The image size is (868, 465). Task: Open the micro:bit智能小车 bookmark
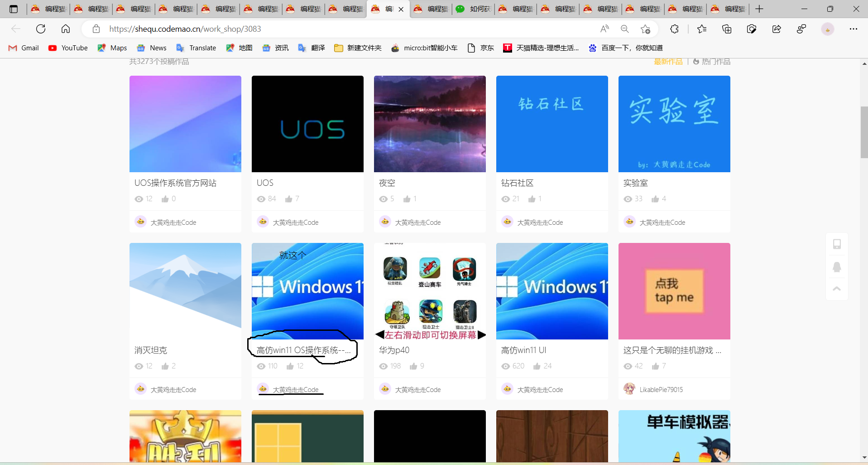coord(424,48)
